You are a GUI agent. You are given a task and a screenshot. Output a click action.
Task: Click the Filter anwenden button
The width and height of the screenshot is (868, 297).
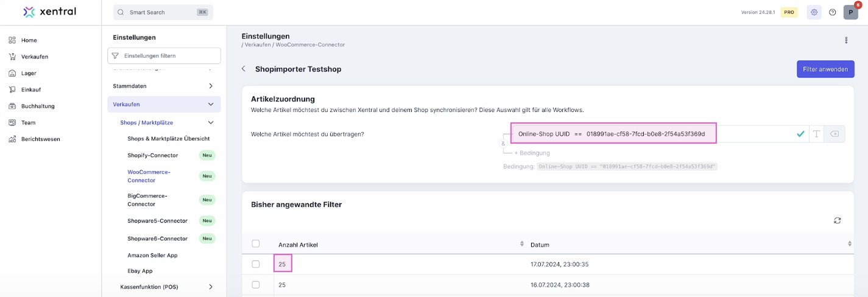pyautogui.click(x=825, y=69)
